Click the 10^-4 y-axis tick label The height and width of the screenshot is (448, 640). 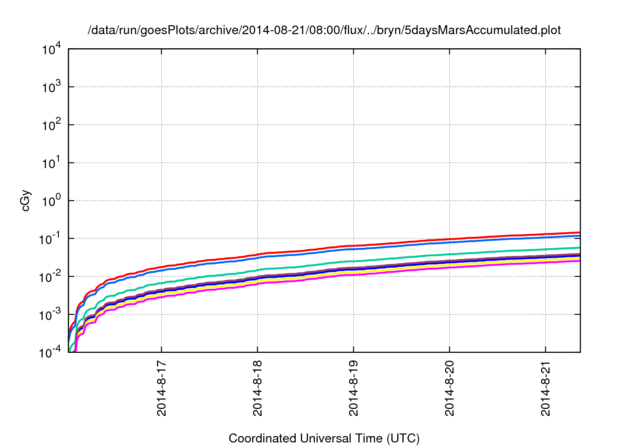coord(50,353)
